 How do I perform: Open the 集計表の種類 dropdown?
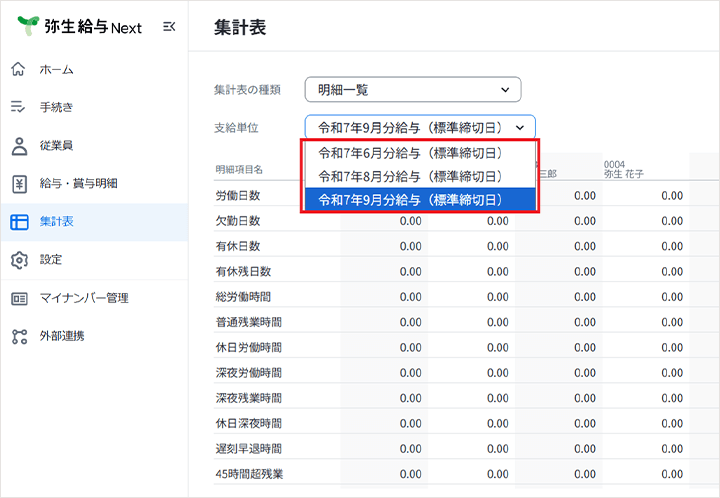pyautogui.click(x=413, y=90)
